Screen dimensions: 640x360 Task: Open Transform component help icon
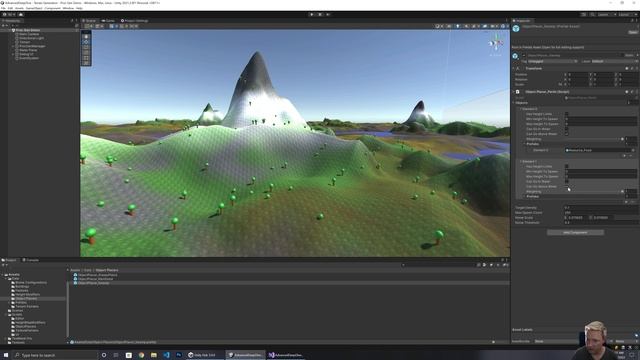[x=627, y=69]
